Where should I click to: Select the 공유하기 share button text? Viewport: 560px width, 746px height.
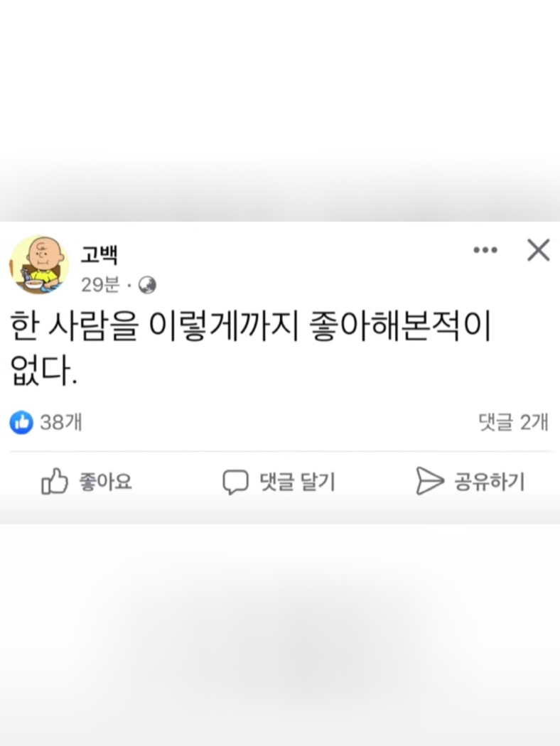click(490, 482)
